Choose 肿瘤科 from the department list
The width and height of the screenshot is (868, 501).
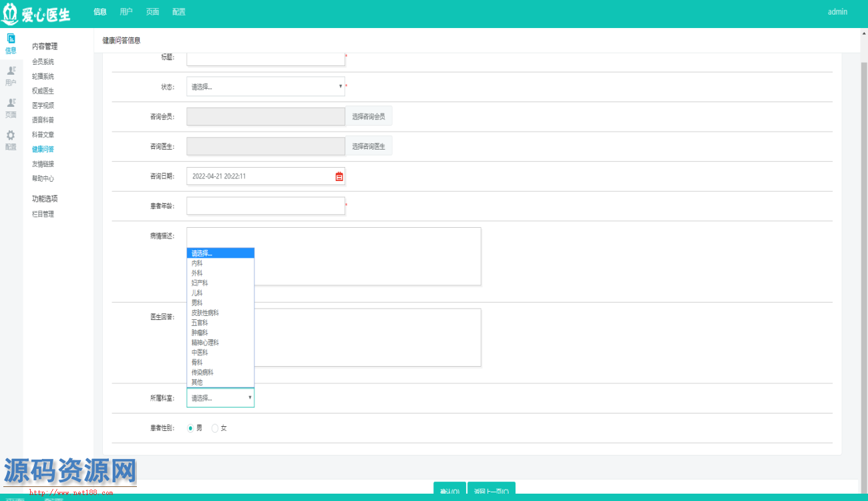pos(220,333)
